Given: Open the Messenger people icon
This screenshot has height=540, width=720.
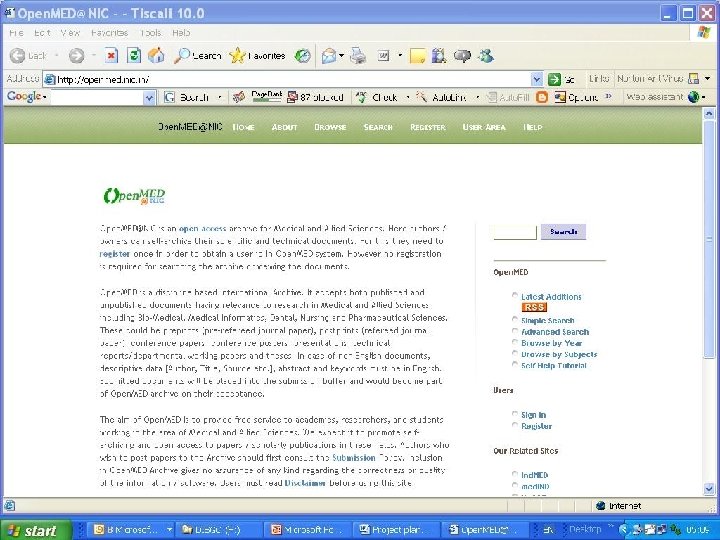Looking at the screenshot, I should (x=486, y=56).
